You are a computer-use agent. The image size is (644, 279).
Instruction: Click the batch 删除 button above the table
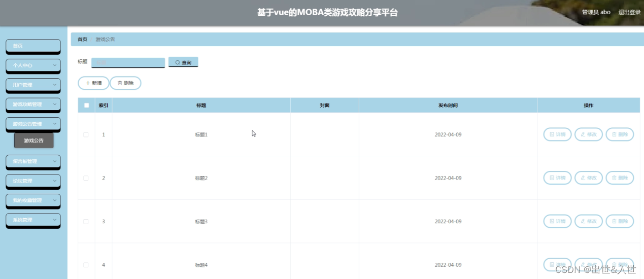tap(125, 83)
